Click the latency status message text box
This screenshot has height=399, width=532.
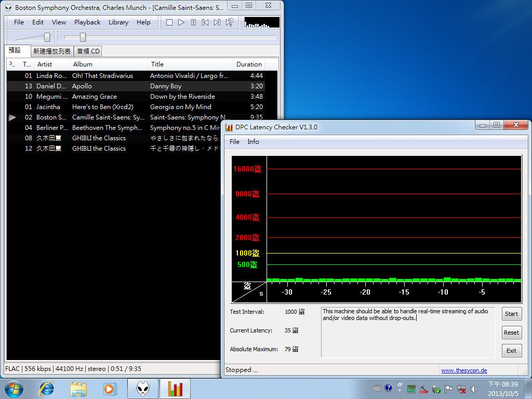click(408, 332)
